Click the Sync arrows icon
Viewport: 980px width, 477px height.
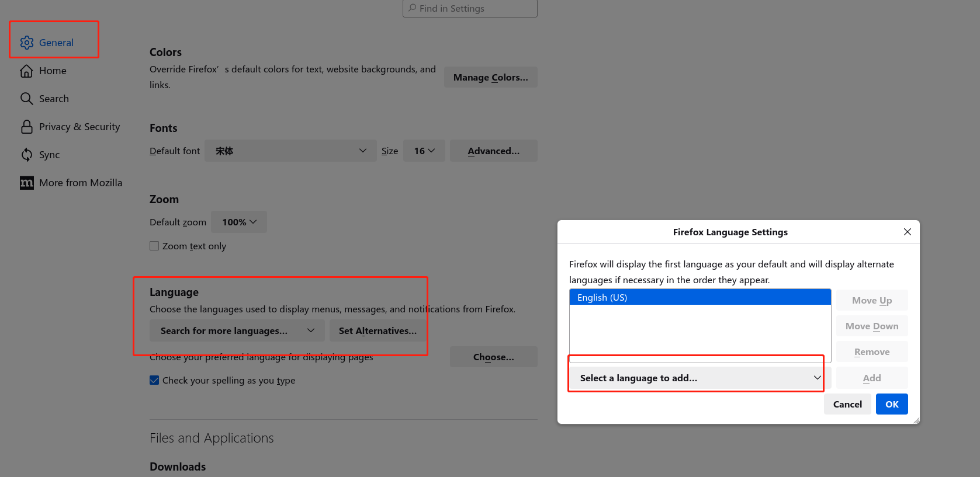pyautogui.click(x=27, y=155)
